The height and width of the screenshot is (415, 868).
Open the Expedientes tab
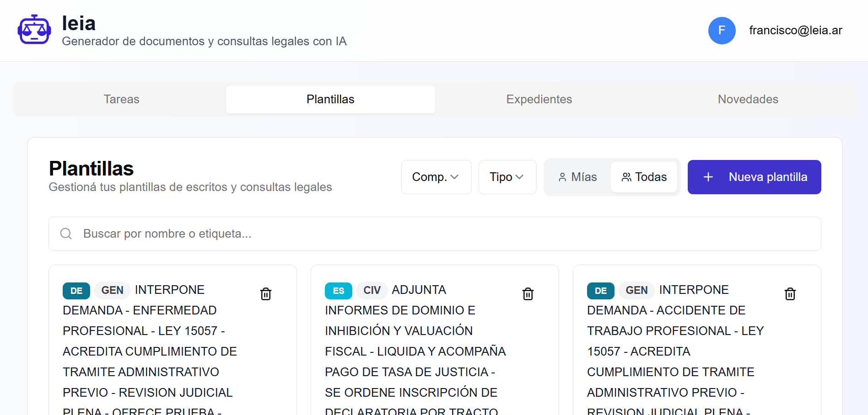click(539, 99)
